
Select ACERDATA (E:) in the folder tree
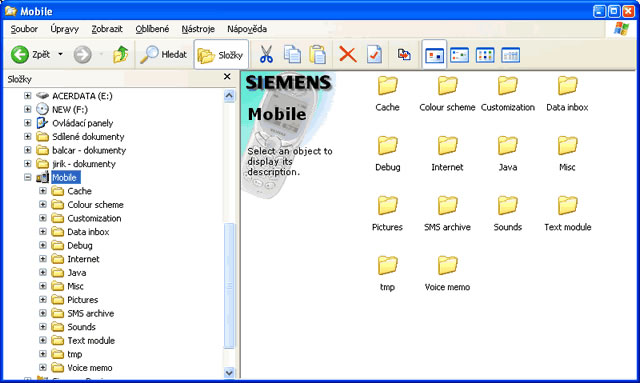point(82,96)
